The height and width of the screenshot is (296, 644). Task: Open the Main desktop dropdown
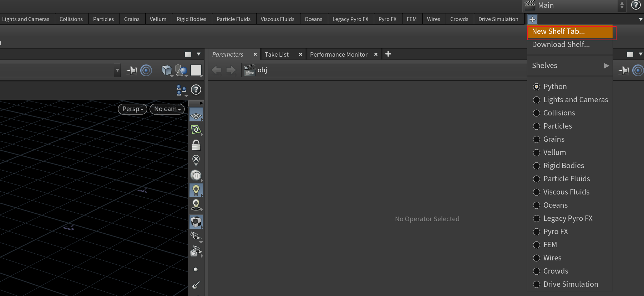tap(574, 5)
